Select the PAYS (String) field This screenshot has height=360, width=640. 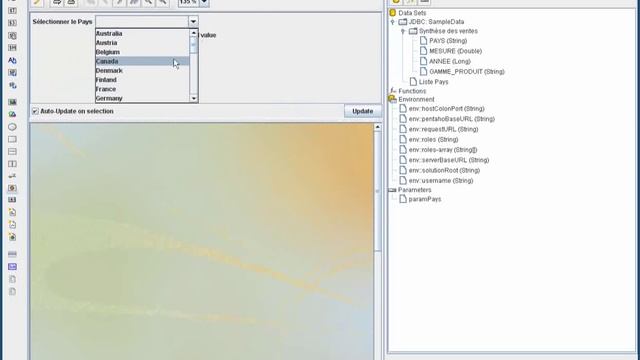[x=448, y=41]
